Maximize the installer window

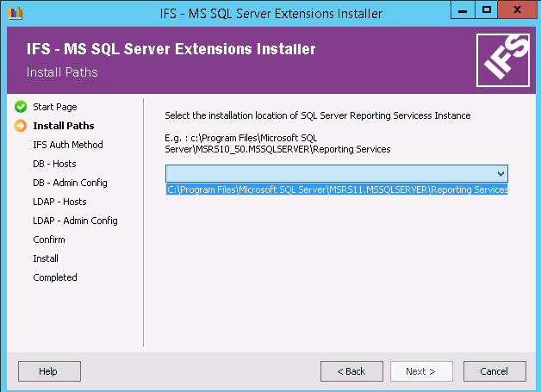[487, 10]
